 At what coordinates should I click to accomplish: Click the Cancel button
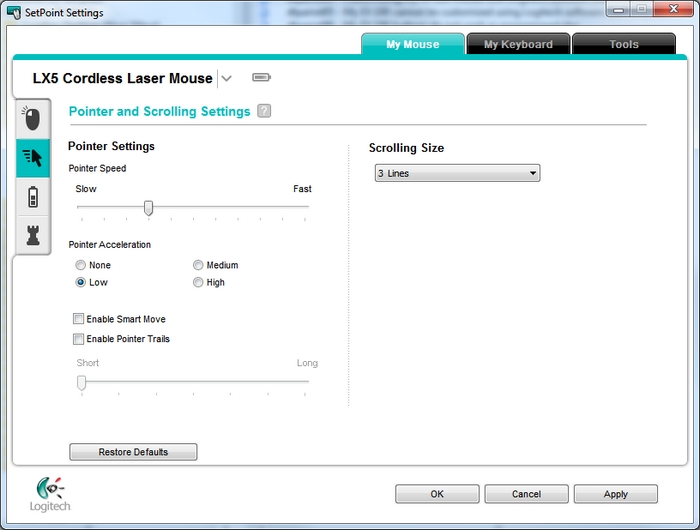click(x=526, y=494)
